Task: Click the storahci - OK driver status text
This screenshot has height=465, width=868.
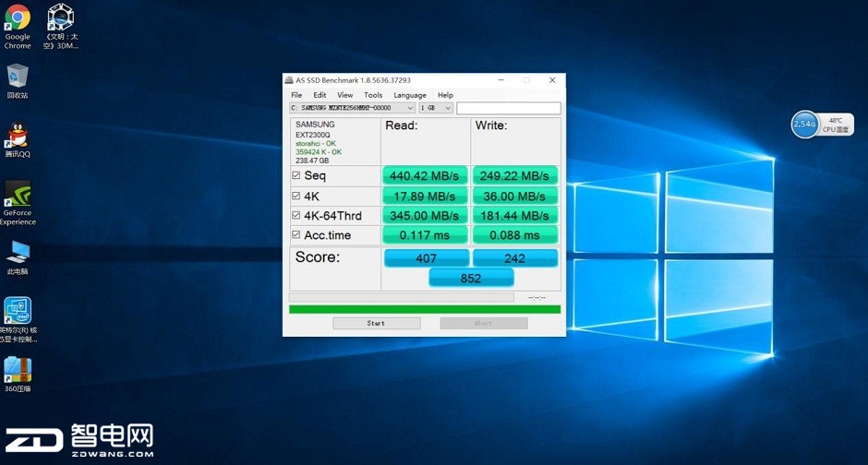Action: [x=316, y=143]
